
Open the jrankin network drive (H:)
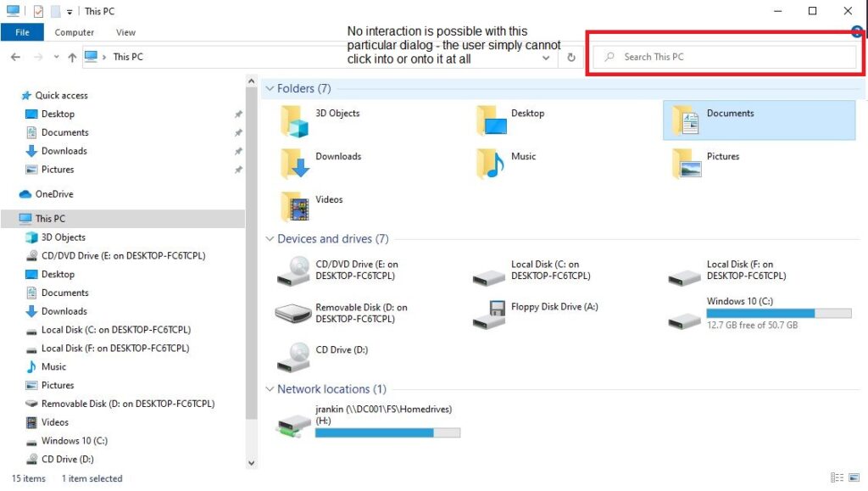click(294, 421)
